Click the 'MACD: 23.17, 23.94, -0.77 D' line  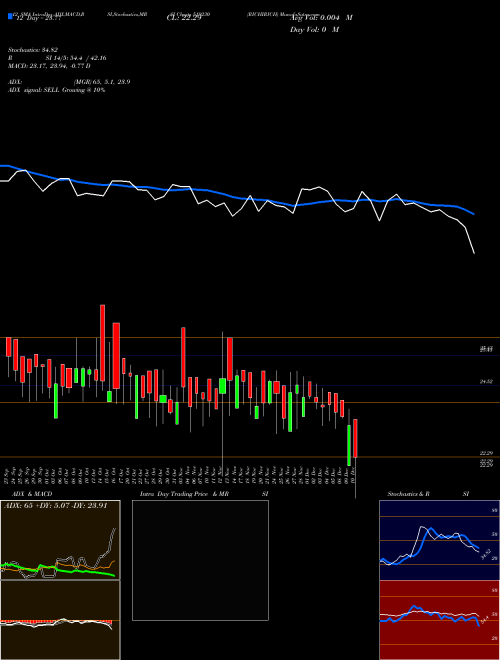[x=49, y=66]
